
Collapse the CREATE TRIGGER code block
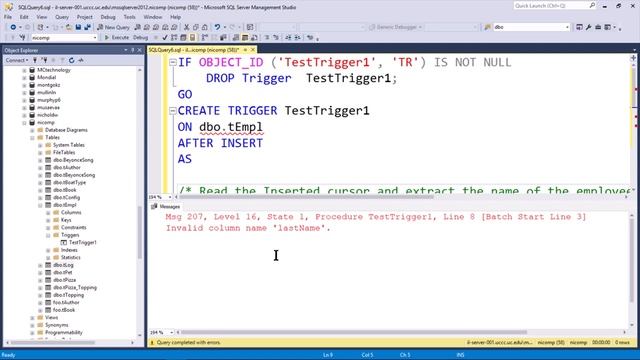[173, 111]
